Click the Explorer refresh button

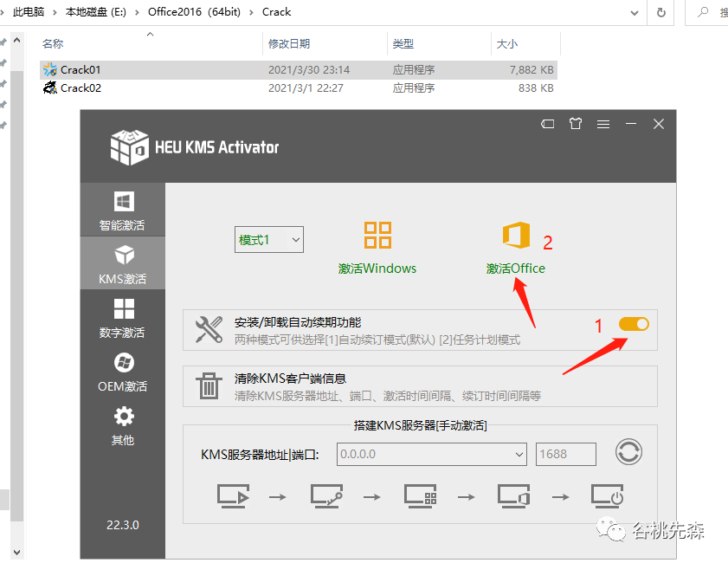[x=661, y=12]
